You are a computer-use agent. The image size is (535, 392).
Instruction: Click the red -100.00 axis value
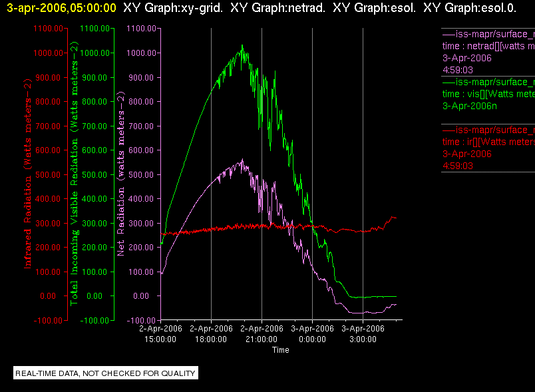pos(48,320)
